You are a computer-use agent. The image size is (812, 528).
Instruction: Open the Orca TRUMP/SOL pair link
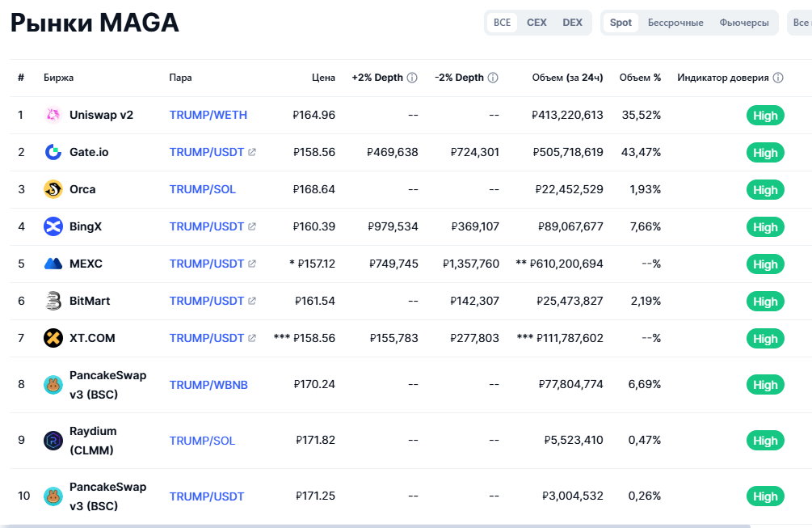[x=203, y=190]
